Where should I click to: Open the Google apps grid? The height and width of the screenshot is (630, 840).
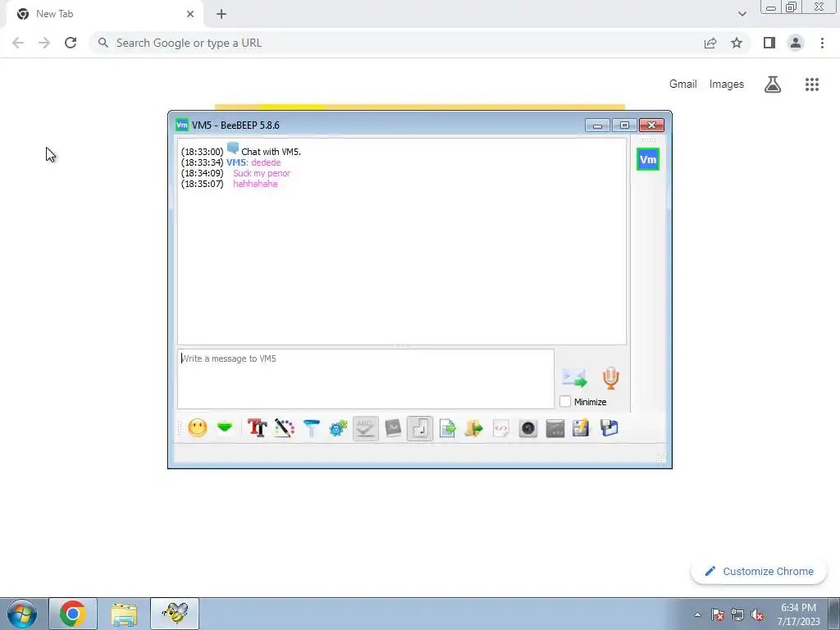coord(811,84)
